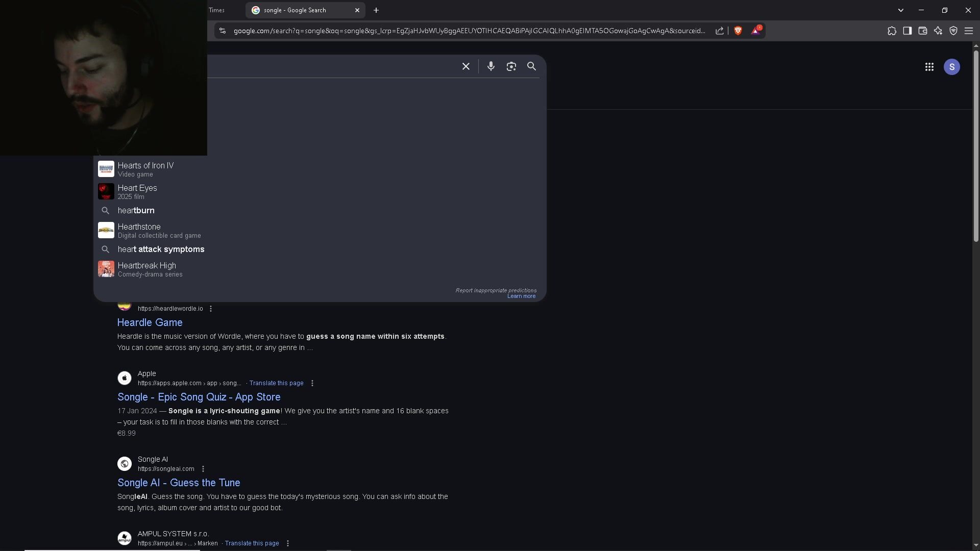Viewport: 980px width, 551px height.
Task: Close the songle Google Search tab
Action: point(357,10)
